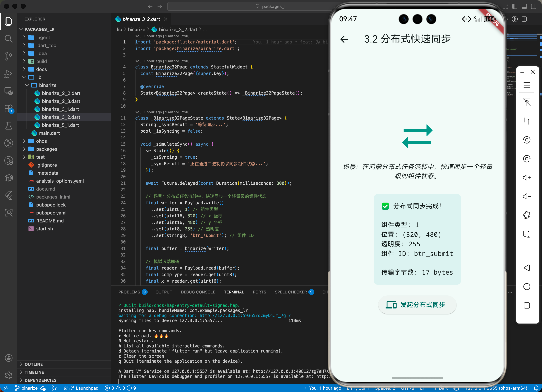This screenshot has width=542, height=392.
Task: Disable touch input on the mirrored device
Action: 527,102
